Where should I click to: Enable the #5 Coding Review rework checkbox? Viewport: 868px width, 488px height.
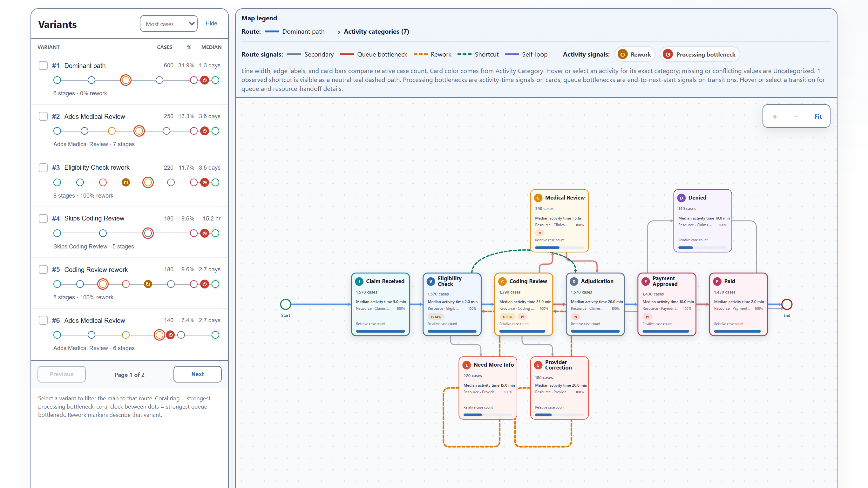pos(43,269)
